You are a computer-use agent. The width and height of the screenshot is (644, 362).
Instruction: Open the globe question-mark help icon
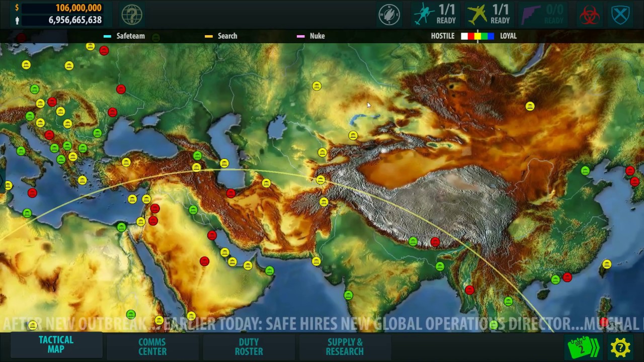tap(132, 15)
